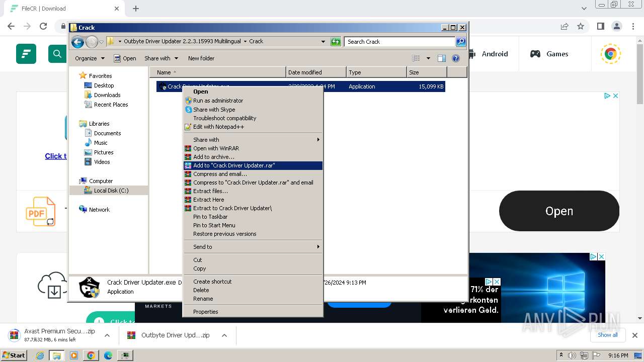Image resolution: width=644 pixels, height=362 pixels.
Task: Select Open with WinRAR
Action: click(253, 148)
